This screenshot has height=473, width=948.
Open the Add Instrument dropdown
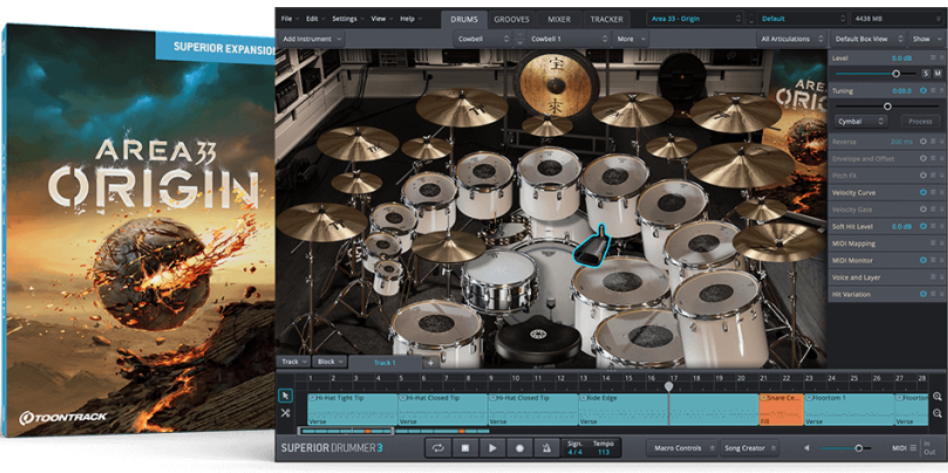point(312,39)
